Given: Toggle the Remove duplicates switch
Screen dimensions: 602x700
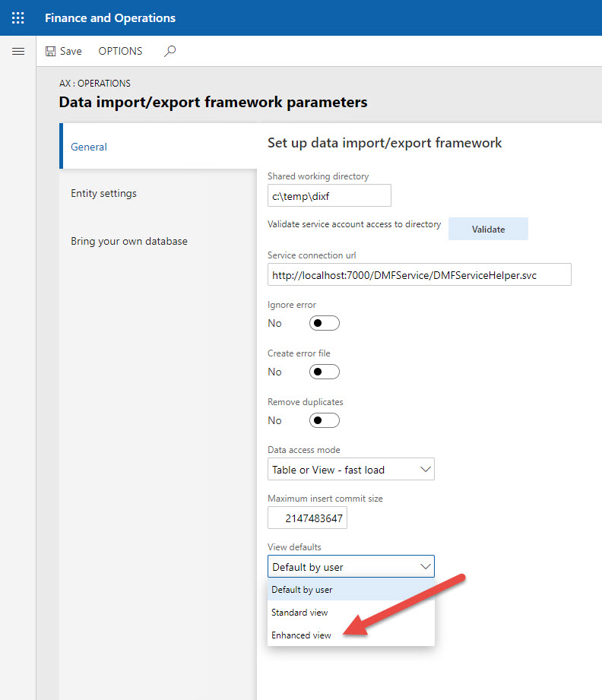Looking at the screenshot, I should pyautogui.click(x=325, y=420).
